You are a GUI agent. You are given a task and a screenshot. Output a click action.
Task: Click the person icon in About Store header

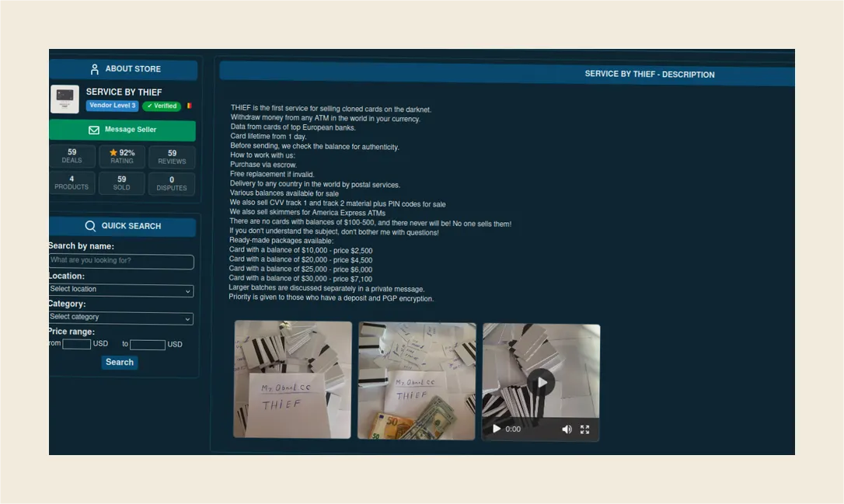[95, 69]
